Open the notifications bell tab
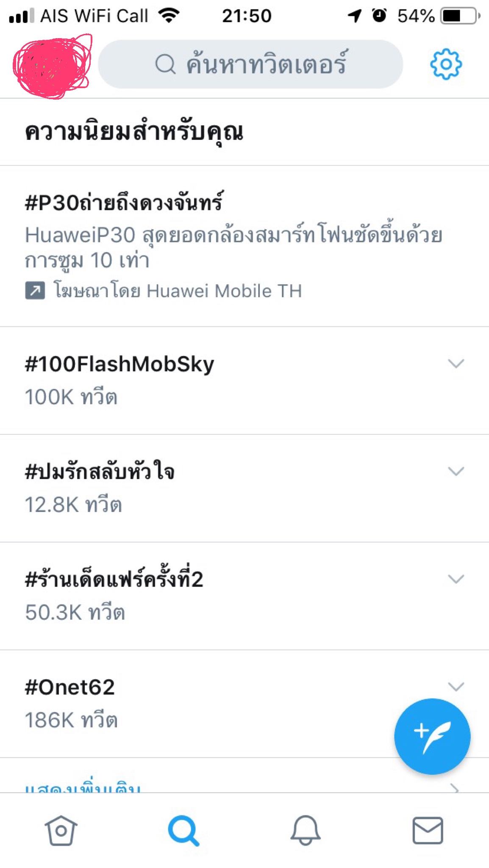The height and width of the screenshot is (868, 489). click(306, 830)
